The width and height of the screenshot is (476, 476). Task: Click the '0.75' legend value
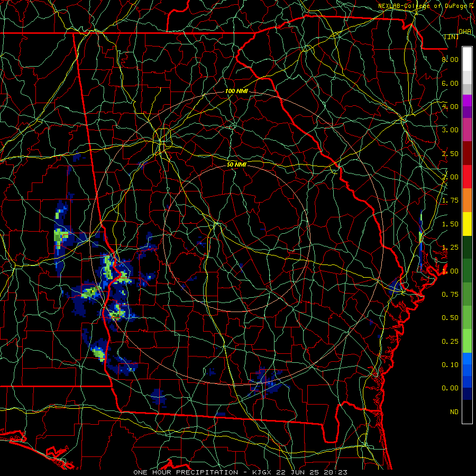pos(450,295)
